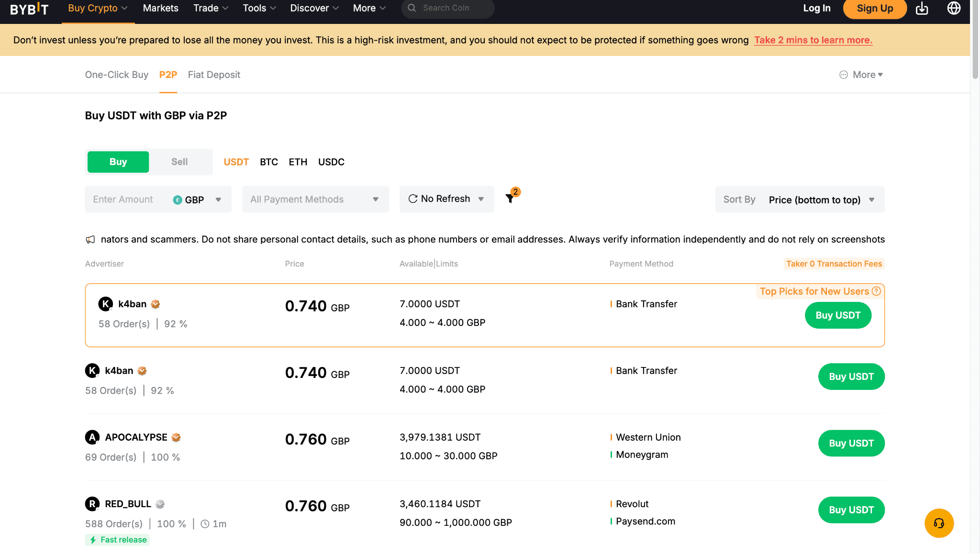
Task: Click the verified badge next to APOCALYPSE
Action: (176, 437)
